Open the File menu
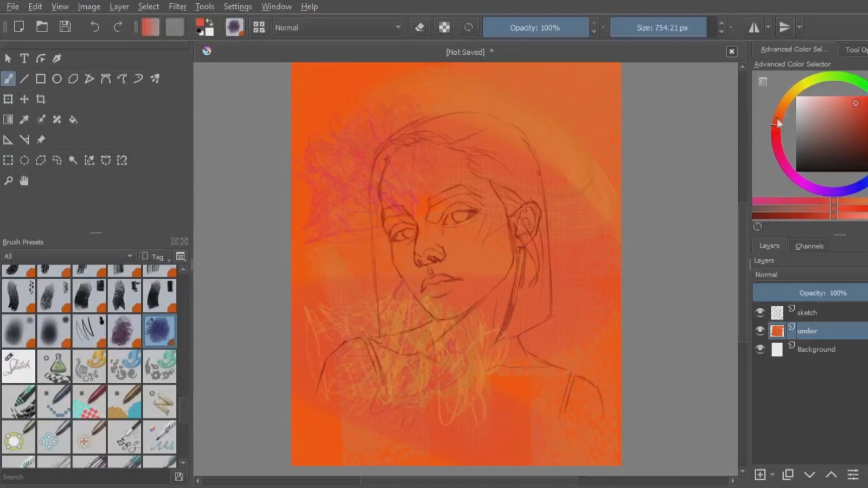The height and width of the screenshot is (488, 868). (x=12, y=7)
